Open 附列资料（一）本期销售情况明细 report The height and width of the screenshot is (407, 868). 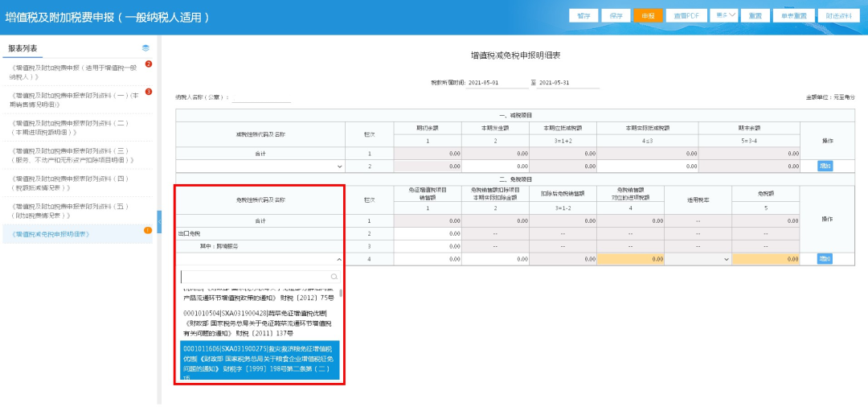74,100
